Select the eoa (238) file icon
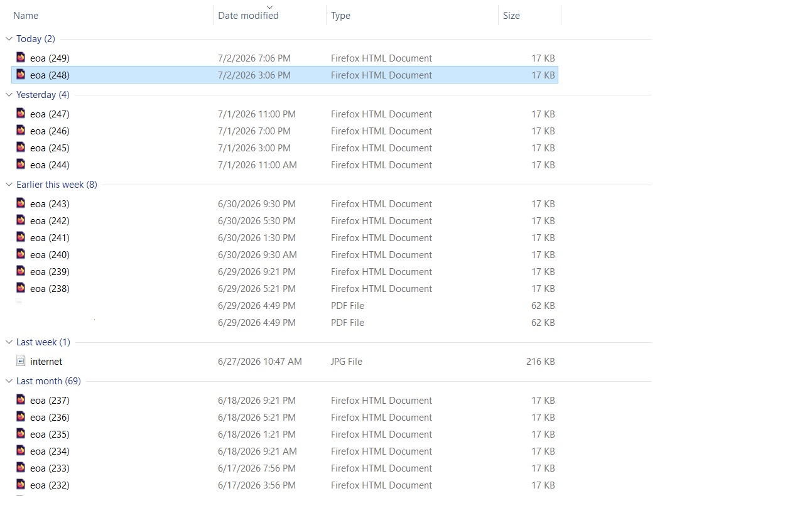Screen dimensions: 812x513 (21, 288)
